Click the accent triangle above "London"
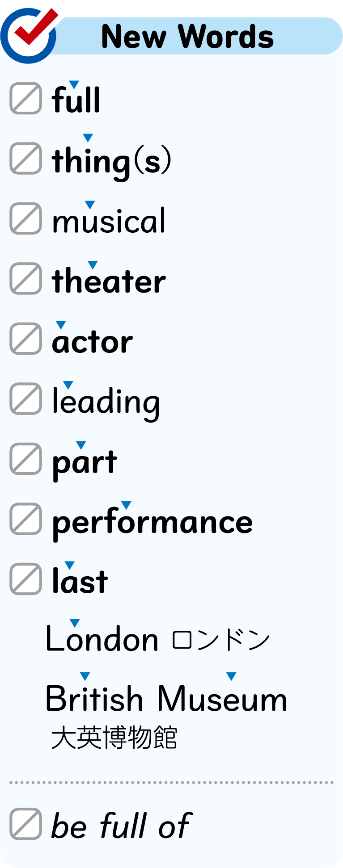The height and width of the screenshot is (868, 343). click(75, 623)
